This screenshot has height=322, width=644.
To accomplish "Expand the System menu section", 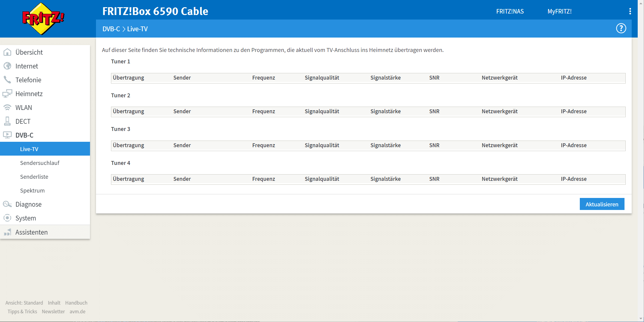I will (25, 218).
